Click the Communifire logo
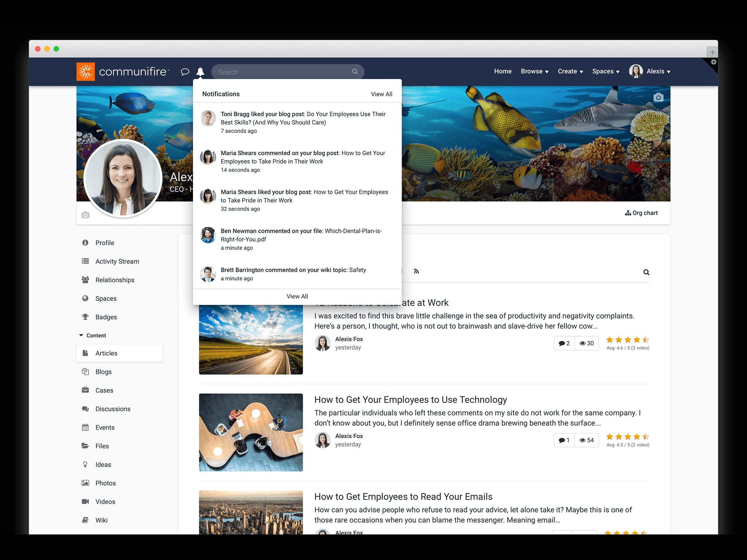 [x=122, y=71]
